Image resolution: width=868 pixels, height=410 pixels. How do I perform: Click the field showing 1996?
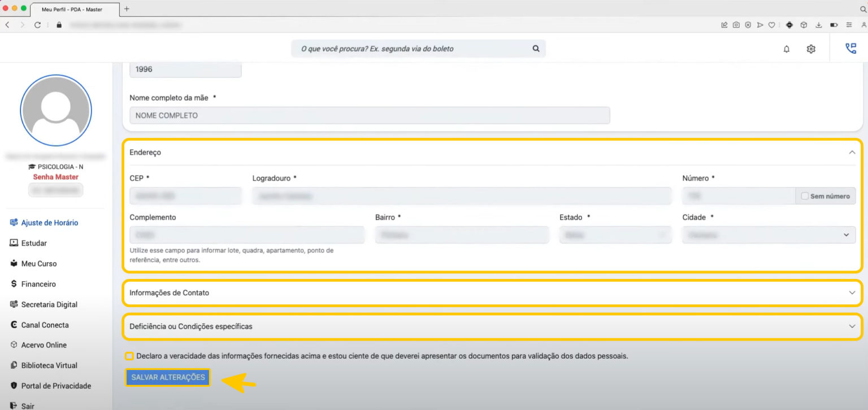point(185,70)
